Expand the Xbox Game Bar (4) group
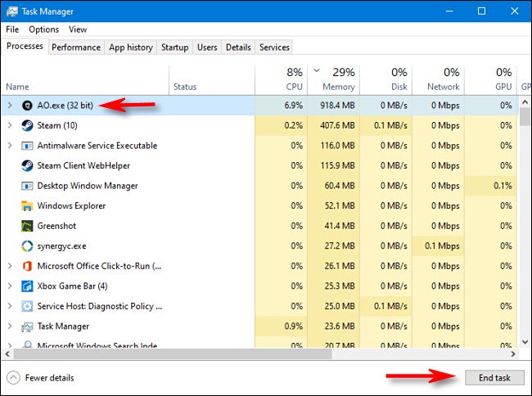Screen dimensions: 532x396 (x=10, y=286)
